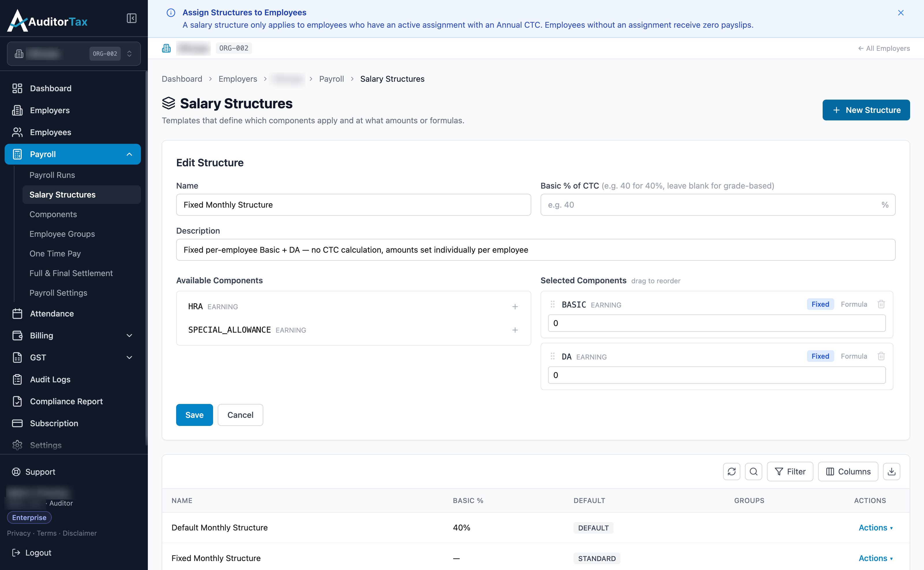Switch DA component to Formula mode
This screenshot has width=924, height=570.
854,356
